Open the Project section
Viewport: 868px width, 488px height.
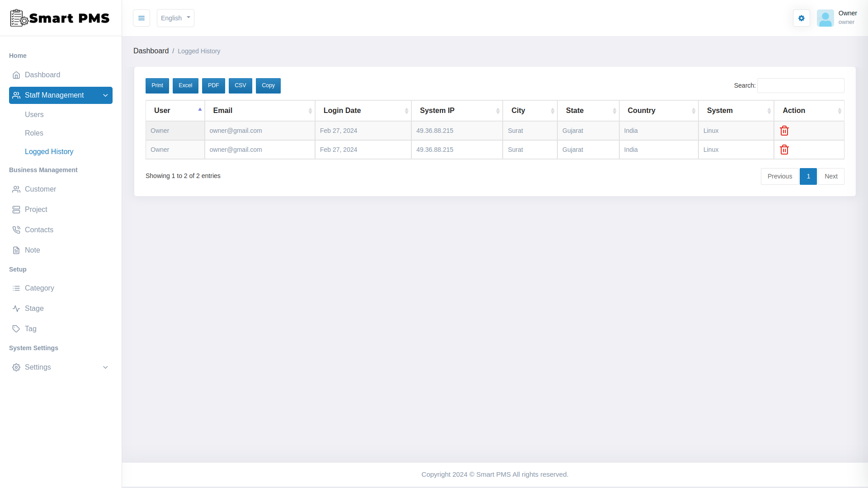click(x=36, y=209)
